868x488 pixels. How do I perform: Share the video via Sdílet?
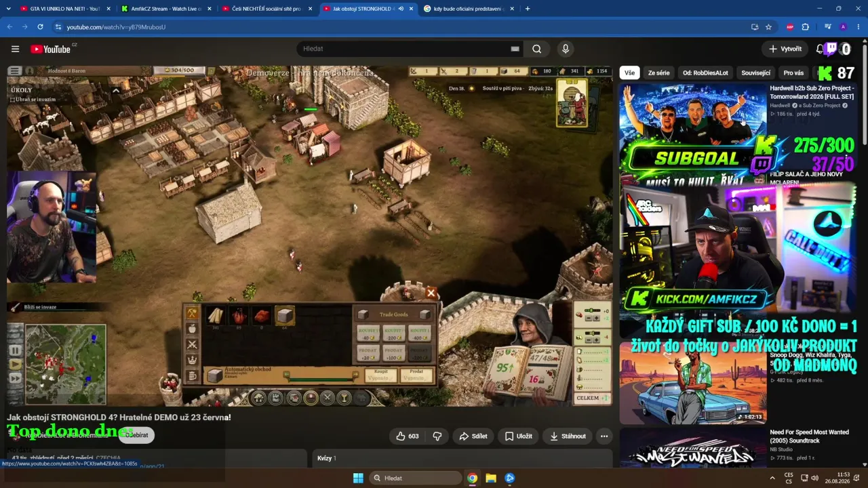click(x=473, y=436)
